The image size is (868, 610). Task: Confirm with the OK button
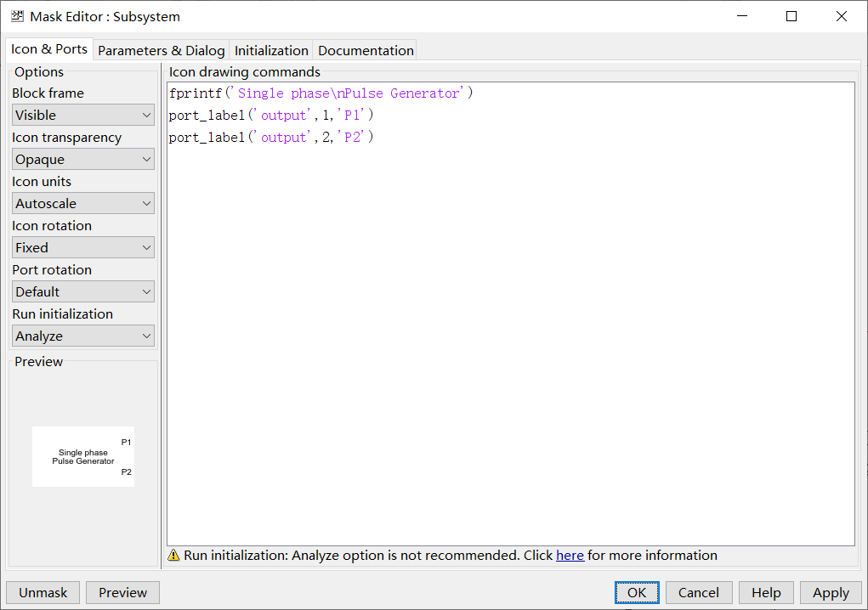[x=637, y=593]
